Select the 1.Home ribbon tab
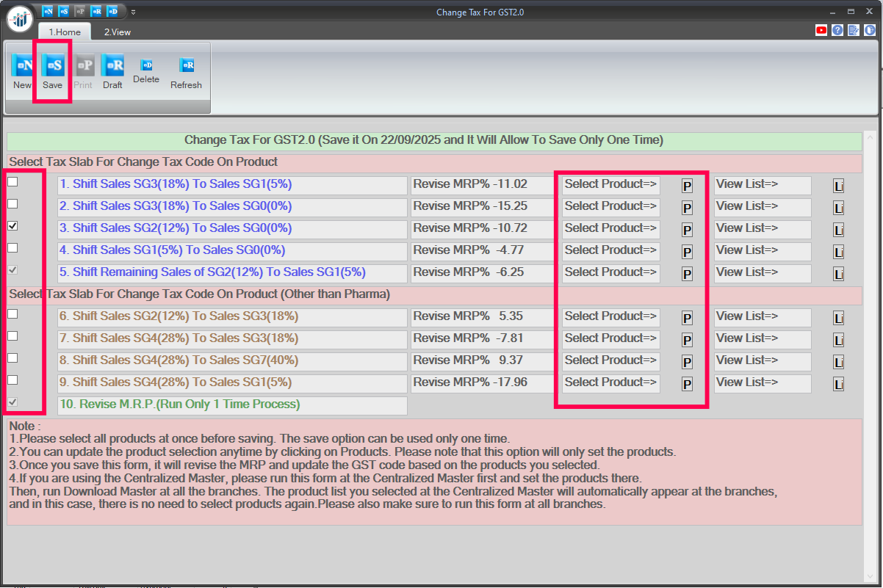 pyautogui.click(x=65, y=32)
